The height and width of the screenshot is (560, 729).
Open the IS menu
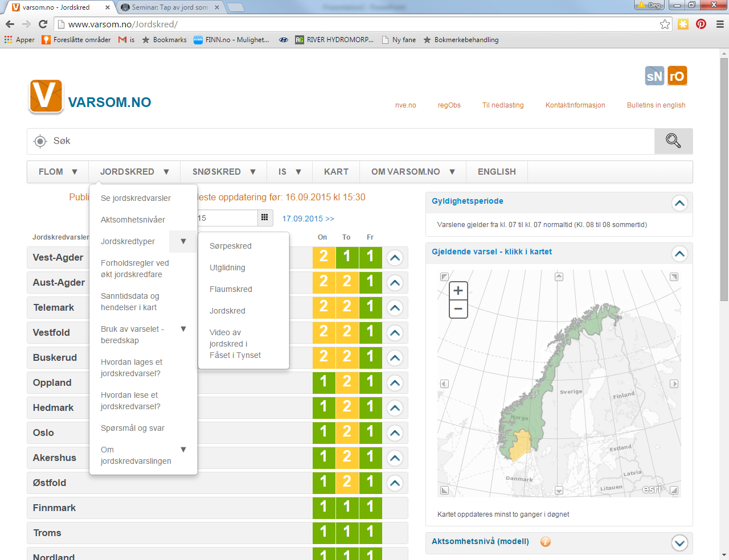coord(289,171)
